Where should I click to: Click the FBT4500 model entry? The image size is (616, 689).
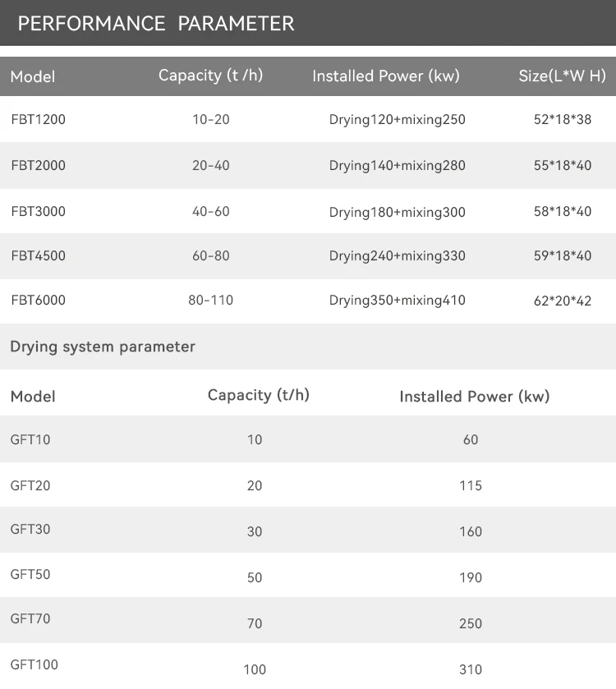pos(38,255)
